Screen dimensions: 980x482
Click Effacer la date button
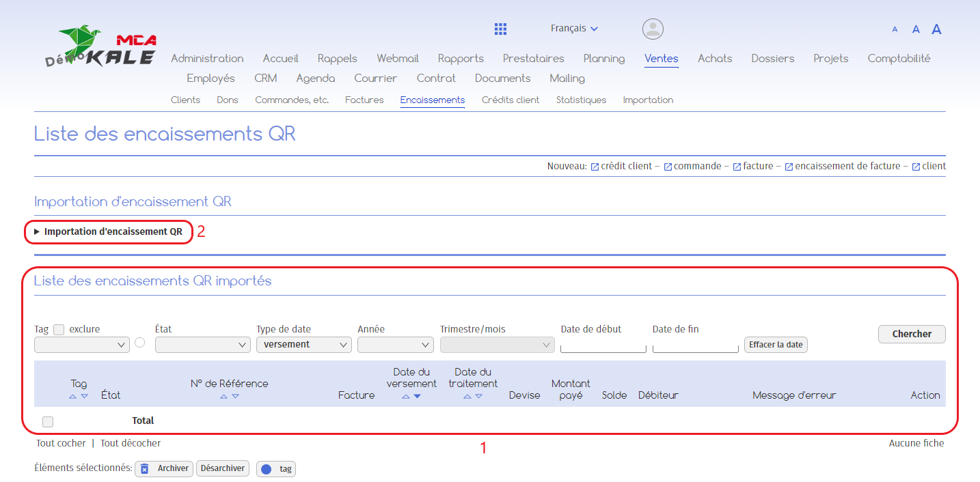pos(776,345)
